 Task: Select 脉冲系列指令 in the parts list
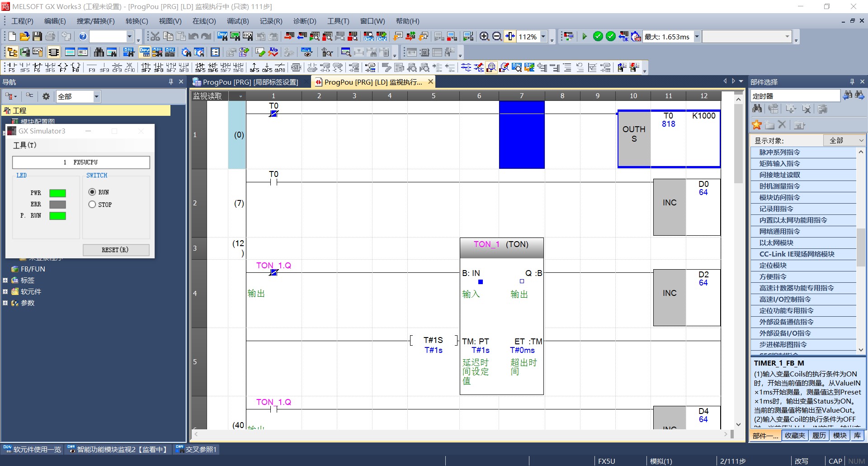pos(779,152)
